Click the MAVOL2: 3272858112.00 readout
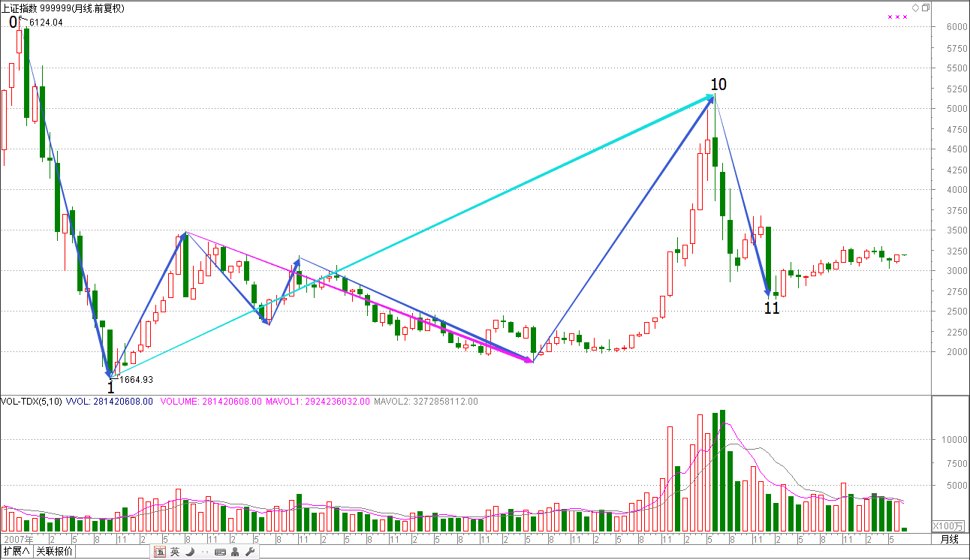 tap(426, 402)
